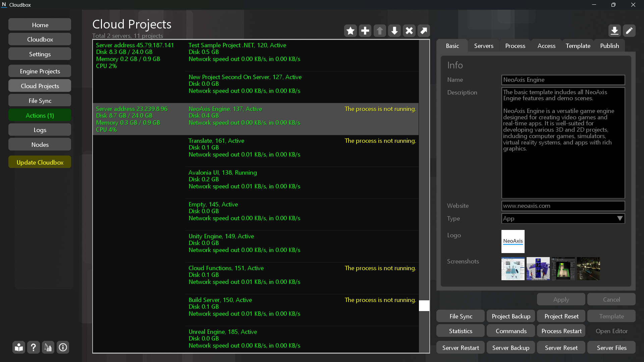Viewport: 644px width, 362px height.
Task: Click the Process Restart button
Action: pos(561,331)
